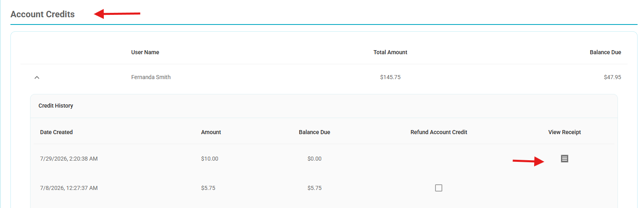644x208 pixels.
Task: Click the $47.95 balance due value
Action: coord(612,77)
